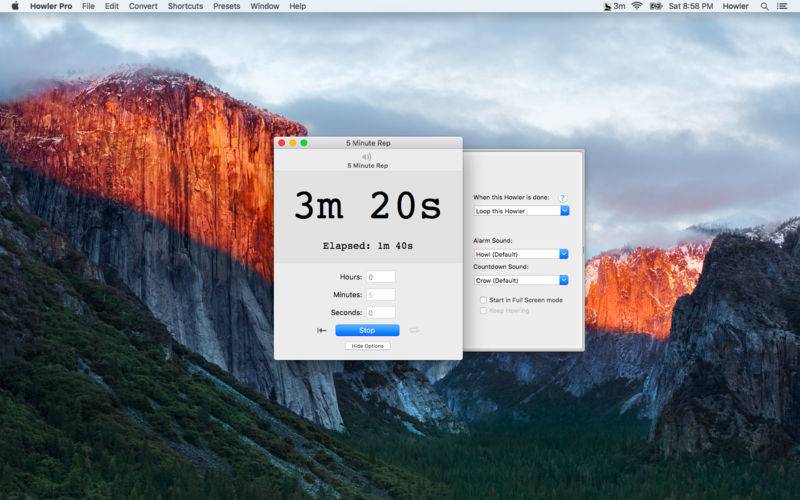
Task: Expand the Loop this Howler dropdown
Action: tap(521, 211)
